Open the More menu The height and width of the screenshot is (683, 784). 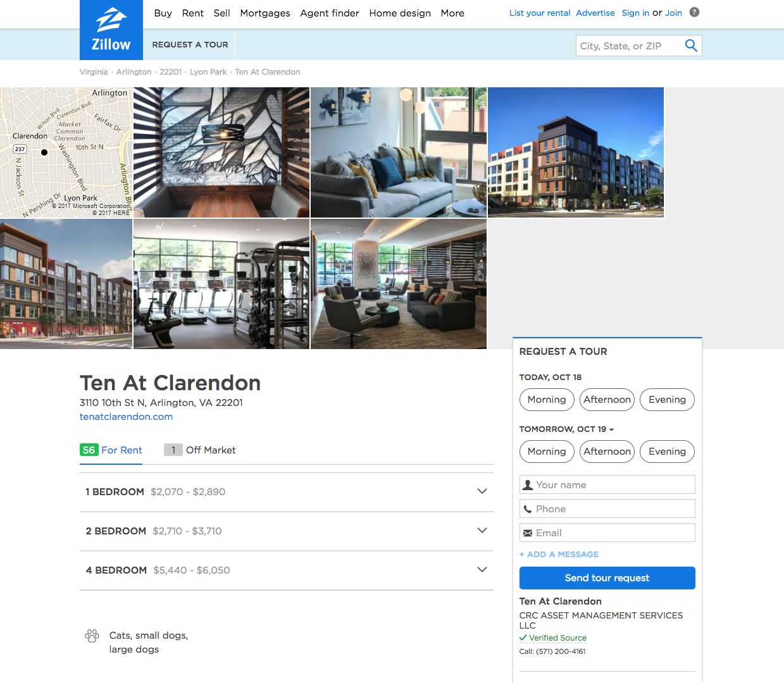[452, 13]
